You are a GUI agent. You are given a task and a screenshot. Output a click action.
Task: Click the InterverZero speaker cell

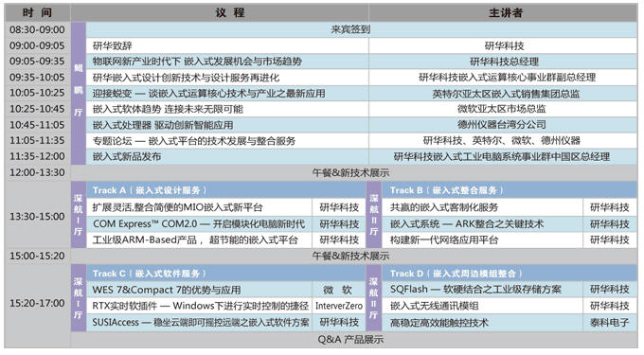pyautogui.click(x=339, y=306)
